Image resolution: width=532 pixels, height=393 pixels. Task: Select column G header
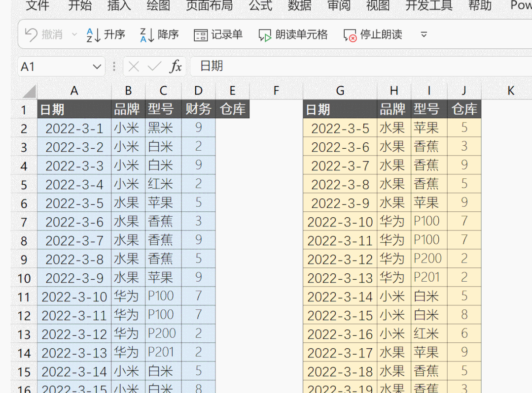tap(340, 91)
